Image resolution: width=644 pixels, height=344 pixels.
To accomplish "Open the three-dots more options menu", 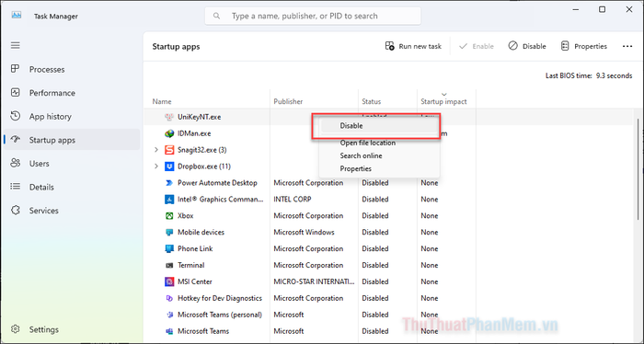I will 627,46.
